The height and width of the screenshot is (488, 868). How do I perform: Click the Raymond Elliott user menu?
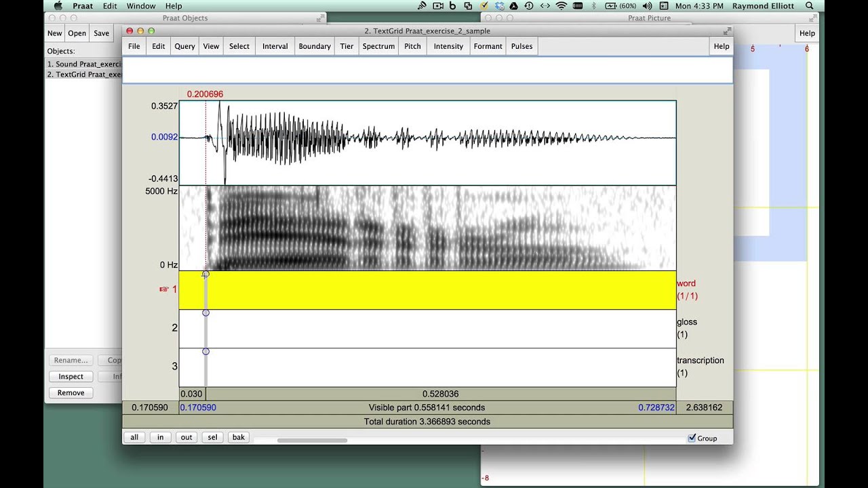(763, 6)
